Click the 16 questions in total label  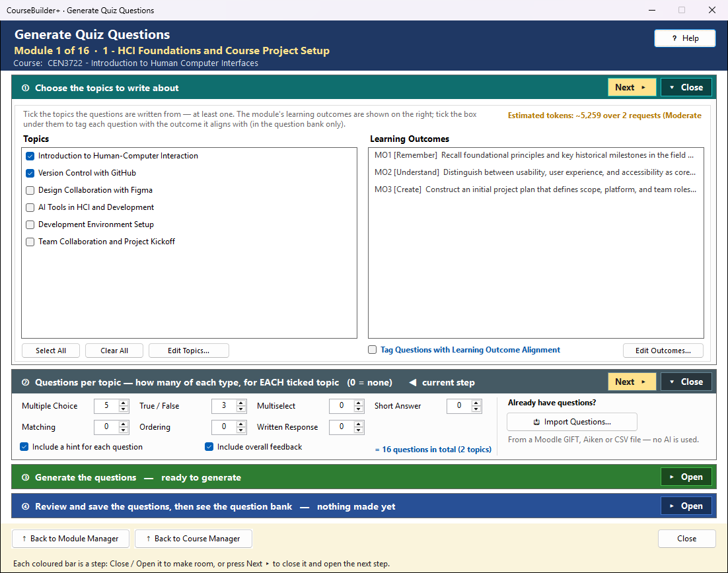coord(433,450)
